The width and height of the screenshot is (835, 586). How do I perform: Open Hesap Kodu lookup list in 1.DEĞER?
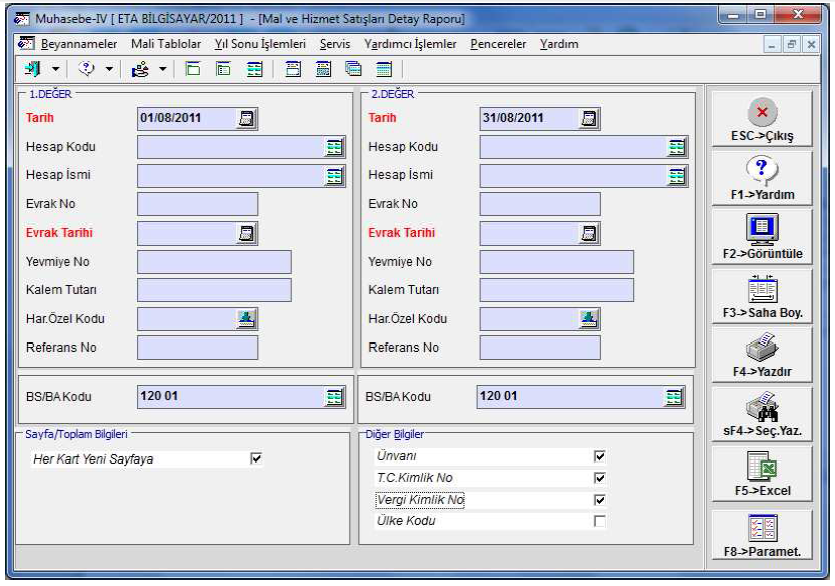click(334, 147)
